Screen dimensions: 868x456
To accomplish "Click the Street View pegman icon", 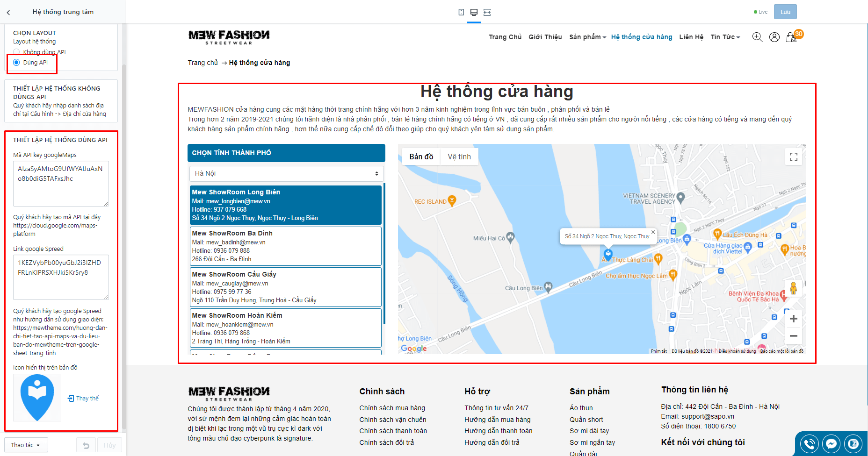I will coord(794,288).
